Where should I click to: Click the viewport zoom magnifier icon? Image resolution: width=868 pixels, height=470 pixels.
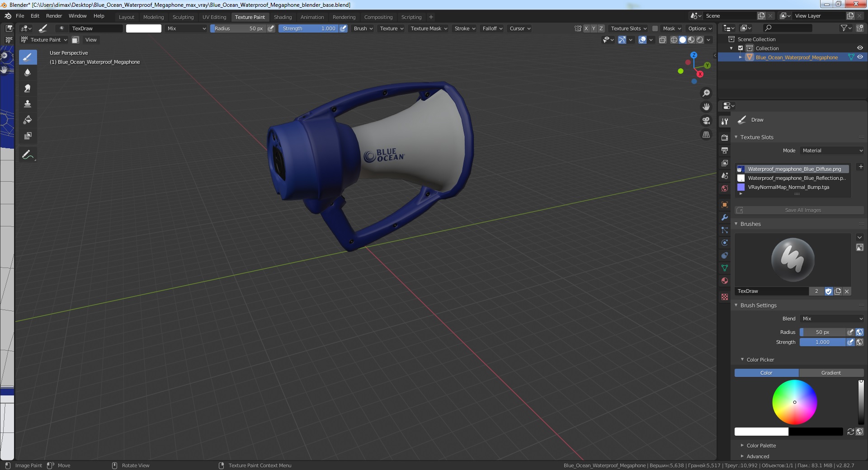(706, 93)
